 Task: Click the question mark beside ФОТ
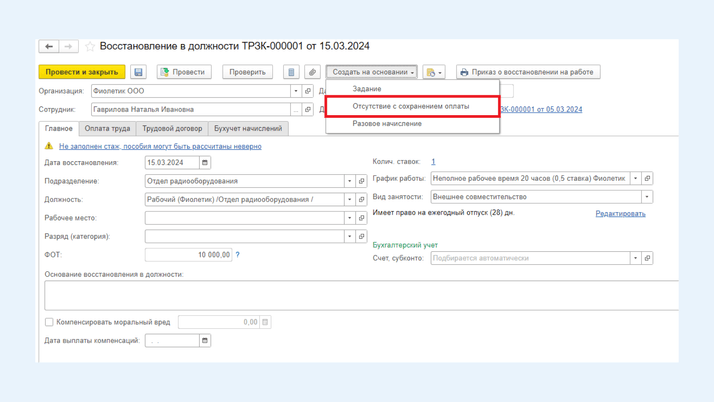pos(237,255)
